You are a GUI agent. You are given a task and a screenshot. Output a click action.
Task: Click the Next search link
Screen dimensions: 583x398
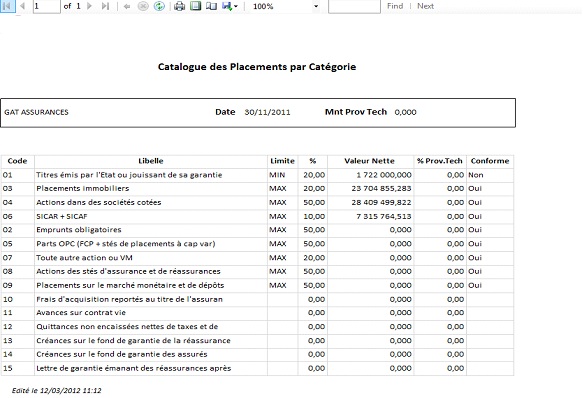pyautogui.click(x=425, y=6)
